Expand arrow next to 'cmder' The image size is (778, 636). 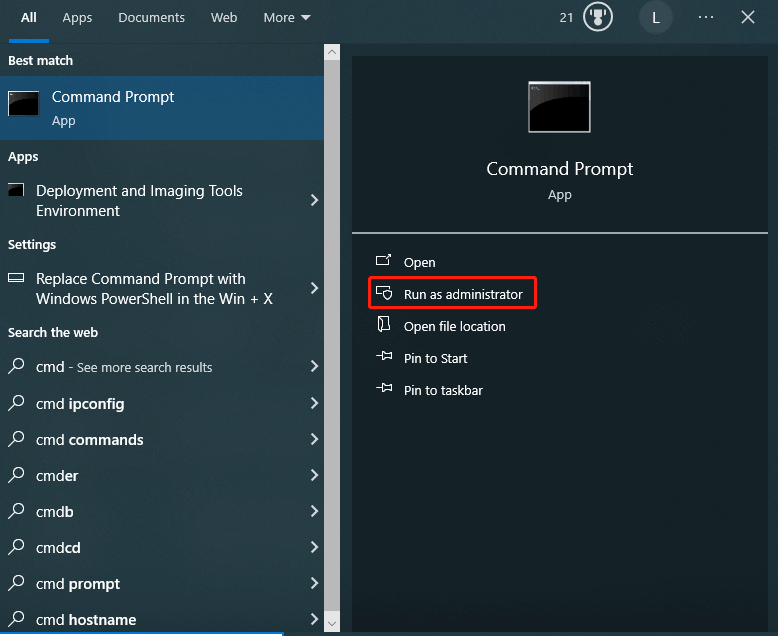pos(314,475)
